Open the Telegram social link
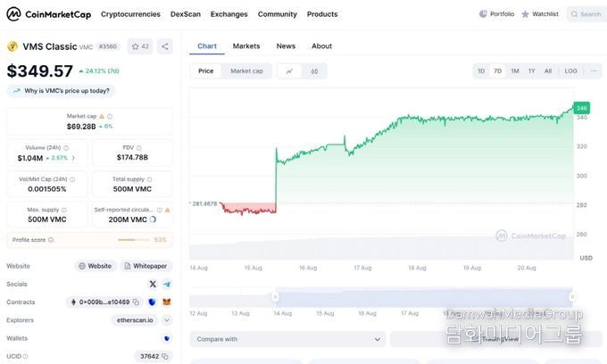This screenshot has height=364, width=607. tap(167, 284)
